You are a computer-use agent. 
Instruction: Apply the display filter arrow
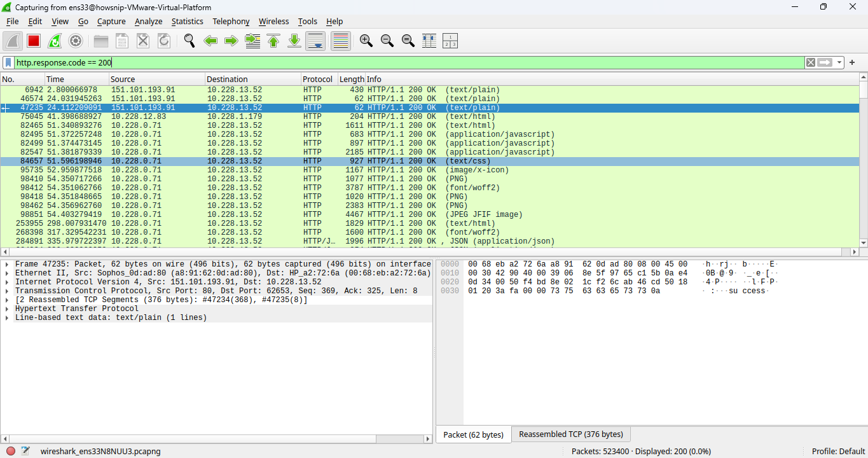825,62
